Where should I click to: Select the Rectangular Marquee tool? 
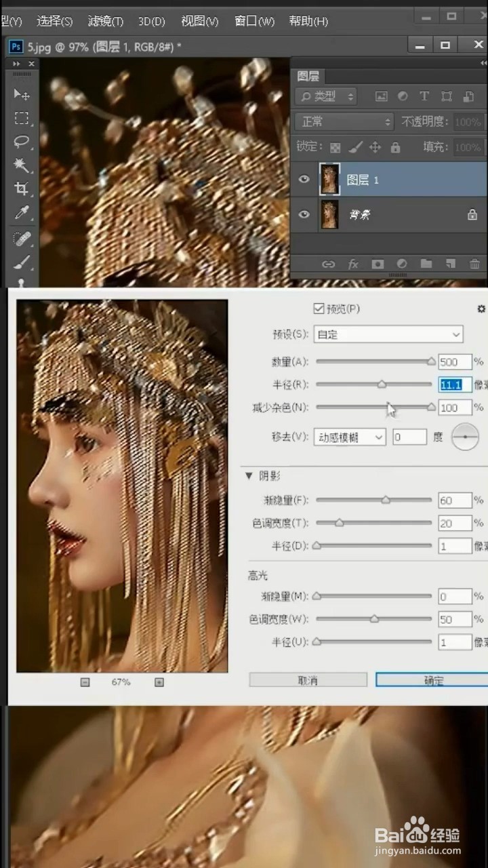click(22, 118)
